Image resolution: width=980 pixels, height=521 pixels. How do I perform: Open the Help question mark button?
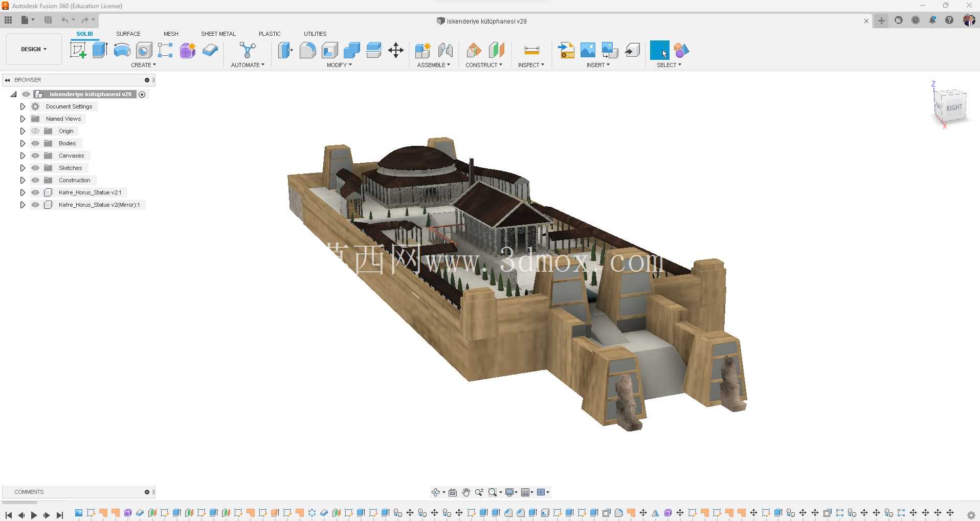pyautogui.click(x=949, y=20)
